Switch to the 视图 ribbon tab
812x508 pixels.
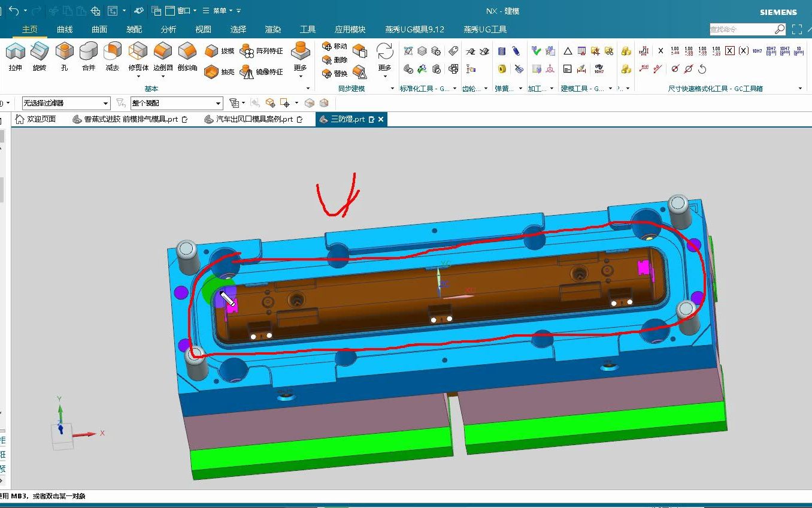pyautogui.click(x=204, y=29)
